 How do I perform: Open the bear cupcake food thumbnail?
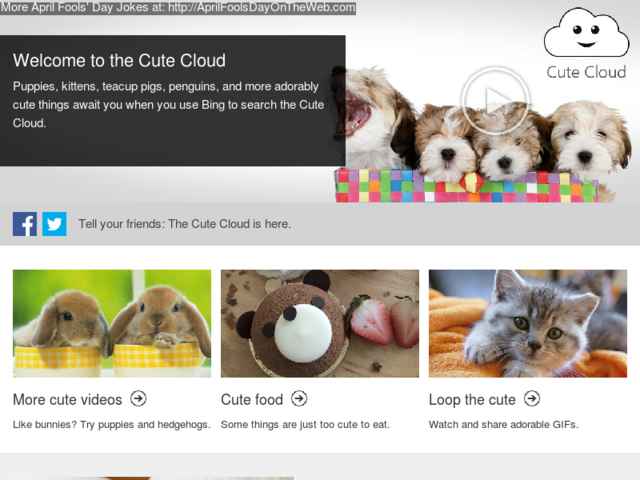pos(320,323)
